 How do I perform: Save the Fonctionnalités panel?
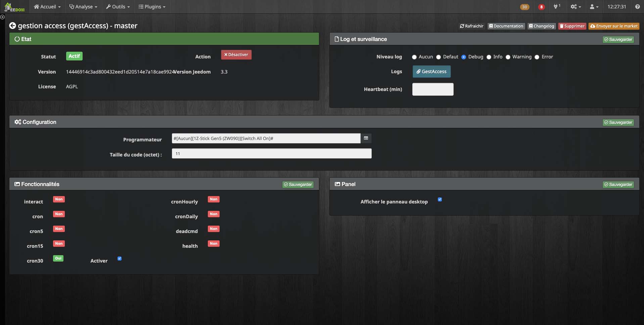[x=298, y=185]
